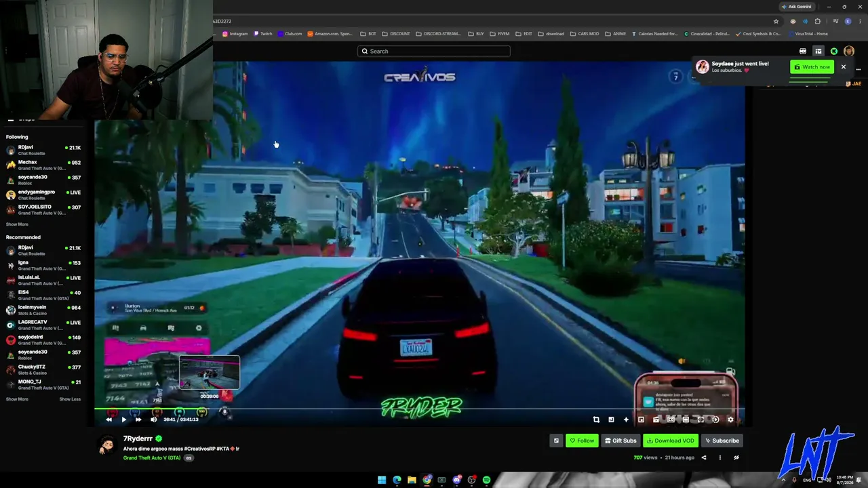Show hidden system tray icons
This screenshot has height=488, width=868.
pos(784,481)
